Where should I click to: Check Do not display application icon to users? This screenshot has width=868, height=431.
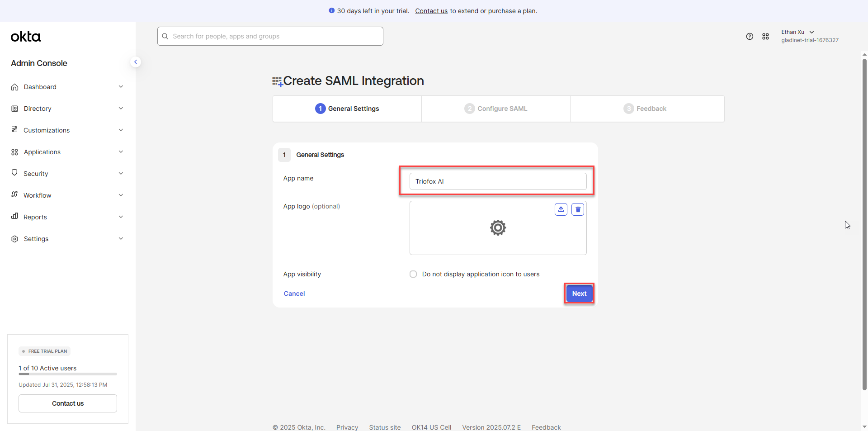(x=413, y=274)
